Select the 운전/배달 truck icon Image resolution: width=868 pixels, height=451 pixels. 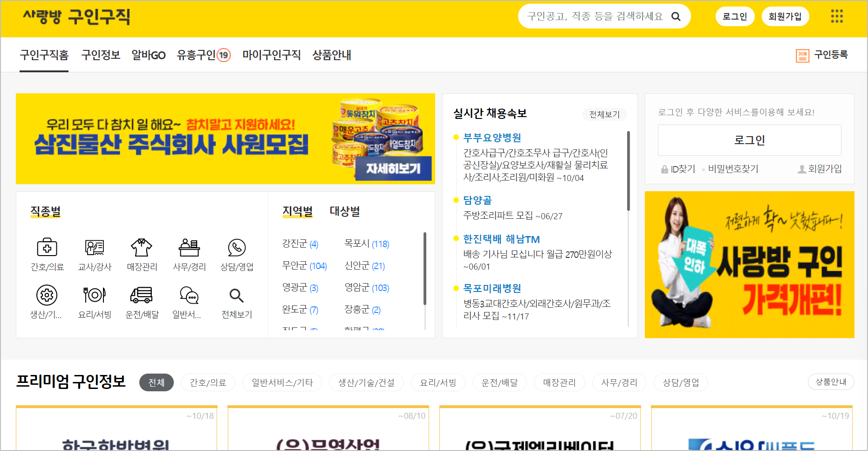(x=142, y=295)
